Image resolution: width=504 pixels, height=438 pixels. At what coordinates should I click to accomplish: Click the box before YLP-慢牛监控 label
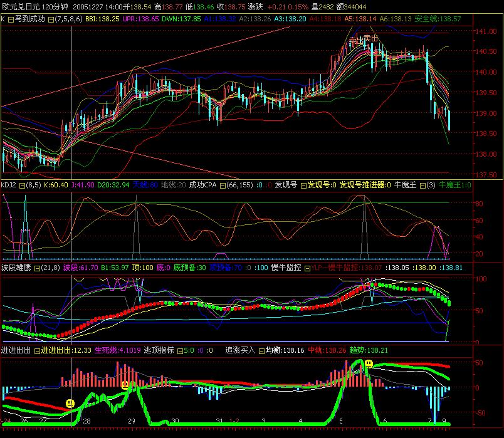307,267
